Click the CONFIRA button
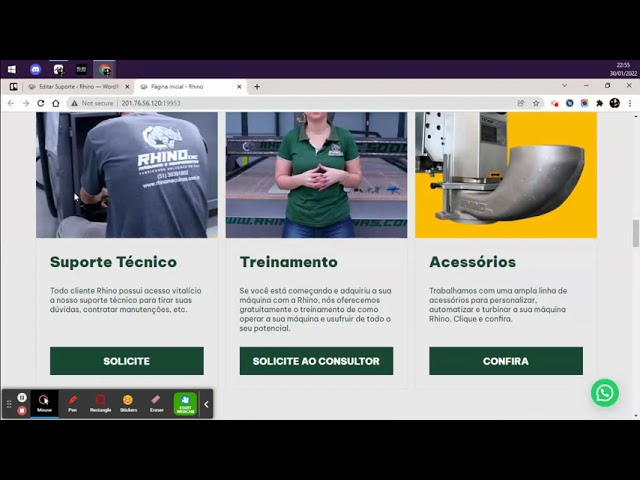Viewport: 640px width, 480px height. coord(506,361)
